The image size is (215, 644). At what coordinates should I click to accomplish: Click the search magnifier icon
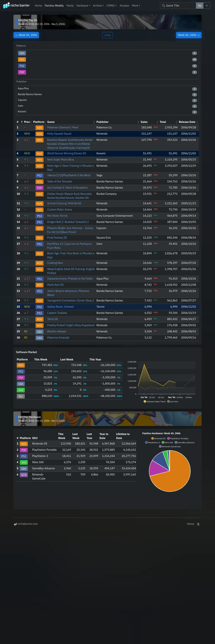[163, 6]
